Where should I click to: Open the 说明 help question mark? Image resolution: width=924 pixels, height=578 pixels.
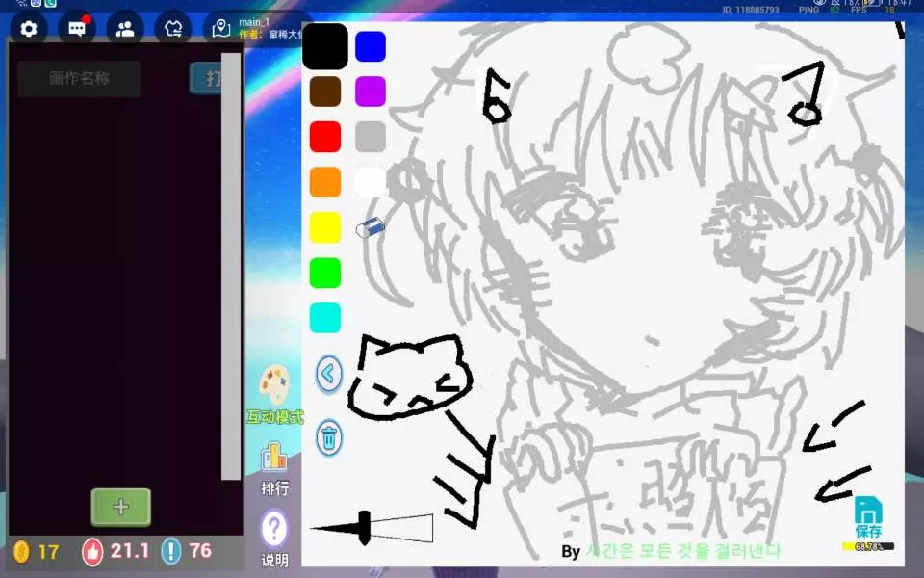[x=274, y=537]
